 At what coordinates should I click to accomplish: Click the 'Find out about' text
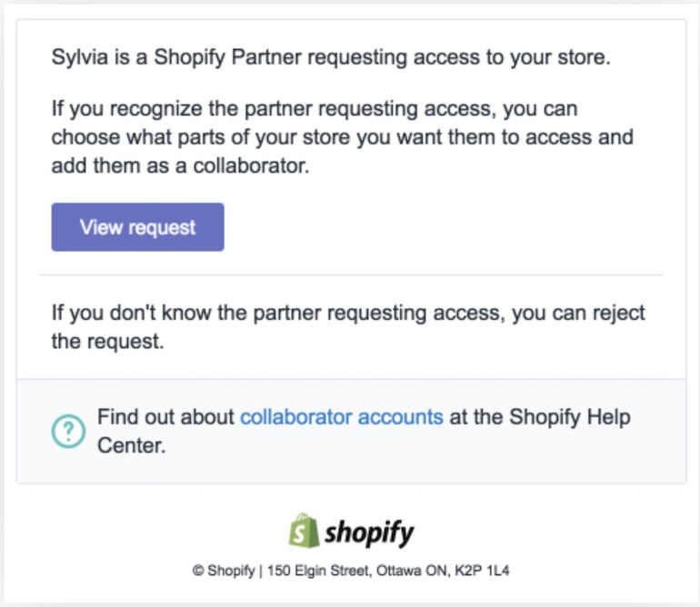165,417
